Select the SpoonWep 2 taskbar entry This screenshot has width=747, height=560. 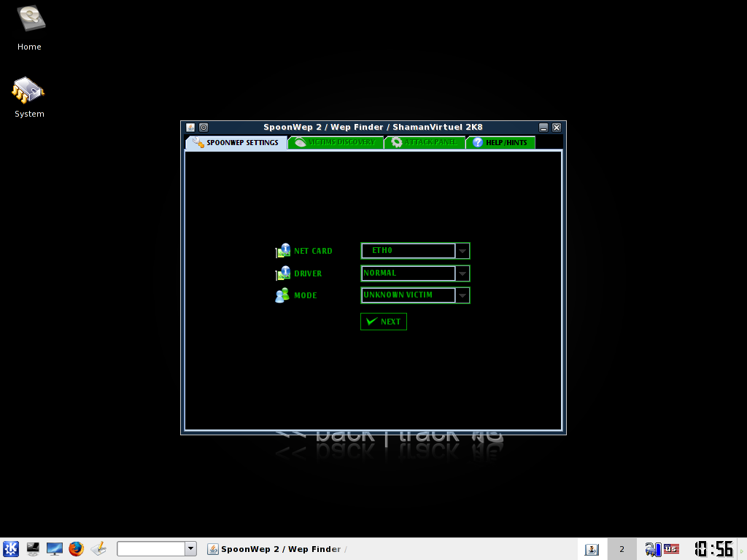278,549
